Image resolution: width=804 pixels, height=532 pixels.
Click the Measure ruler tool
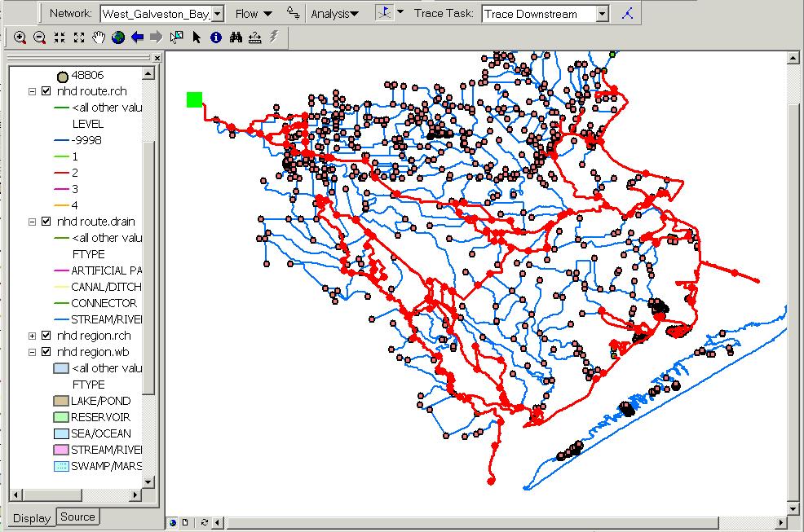[x=255, y=37]
